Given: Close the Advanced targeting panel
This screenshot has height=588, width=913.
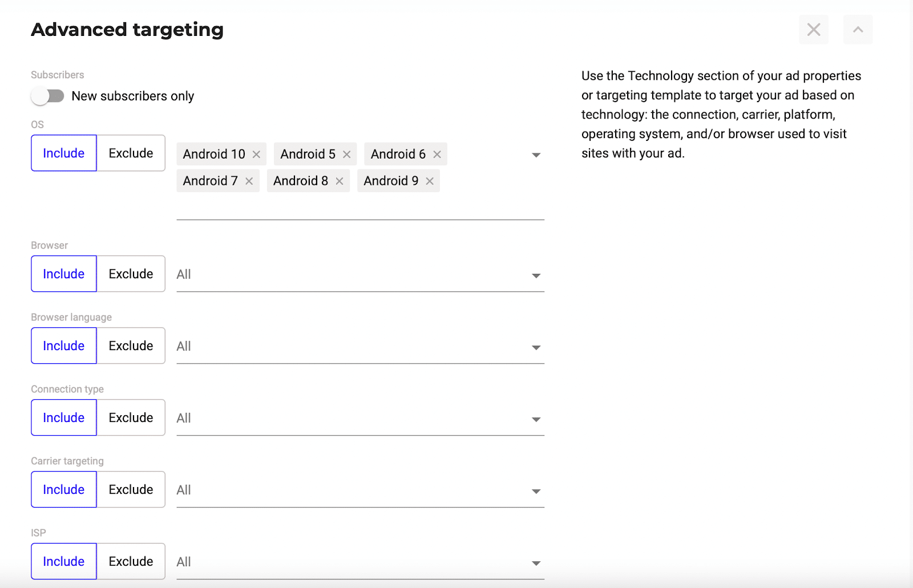Looking at the screenshot, I should [x=814, y=29].
